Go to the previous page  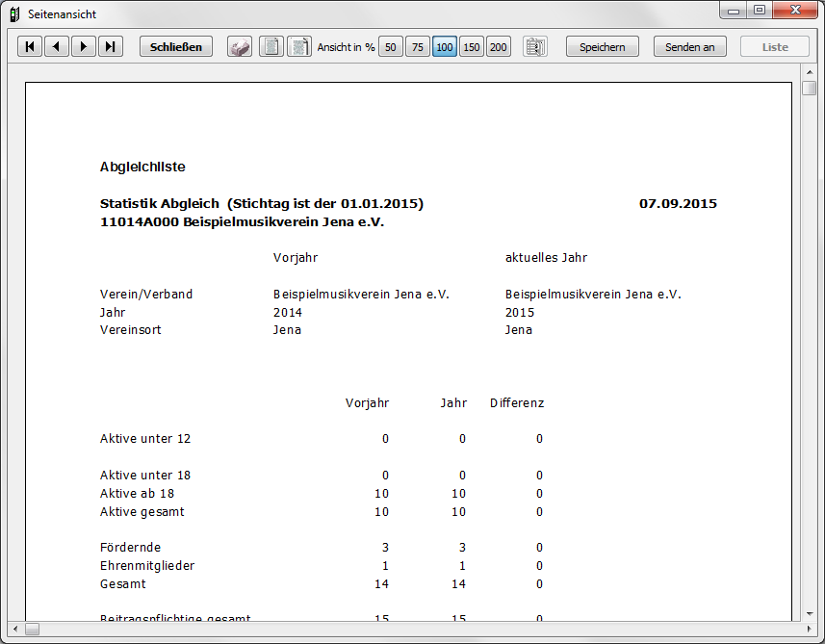pyautogui.click(x=57, y=47)
